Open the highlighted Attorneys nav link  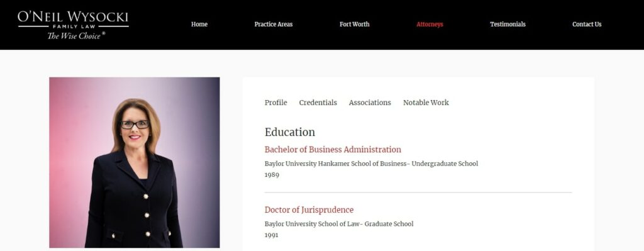(x=430, y=25)
